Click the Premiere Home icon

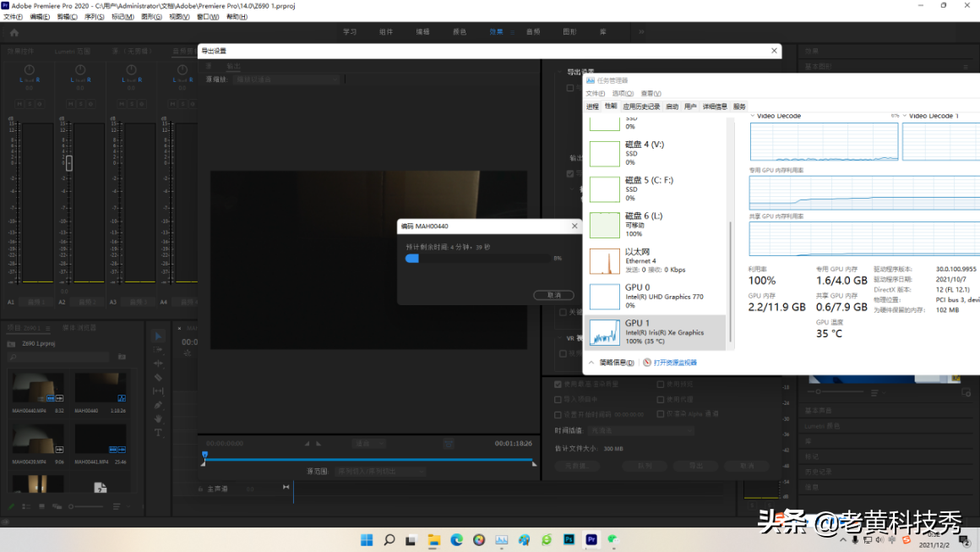(x=14, y=32)
